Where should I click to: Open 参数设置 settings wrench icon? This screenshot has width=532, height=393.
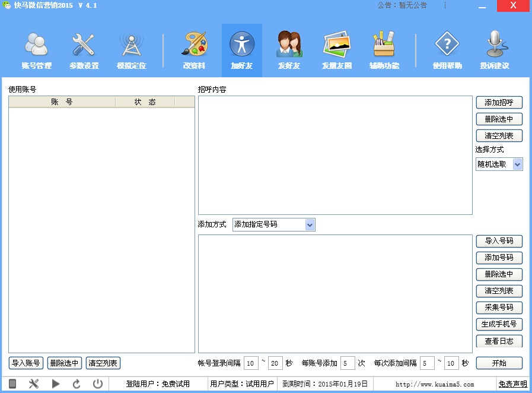click(84, 50)
